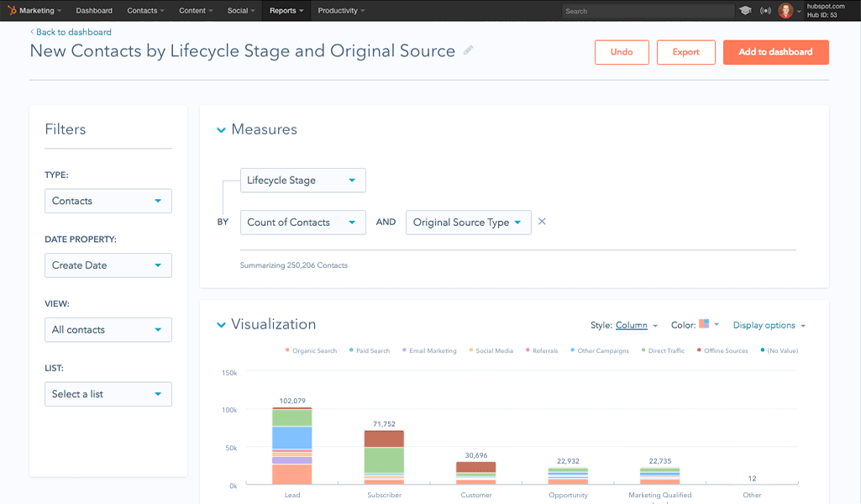Click the pencil icon to edit title

[x=469, y=50]
